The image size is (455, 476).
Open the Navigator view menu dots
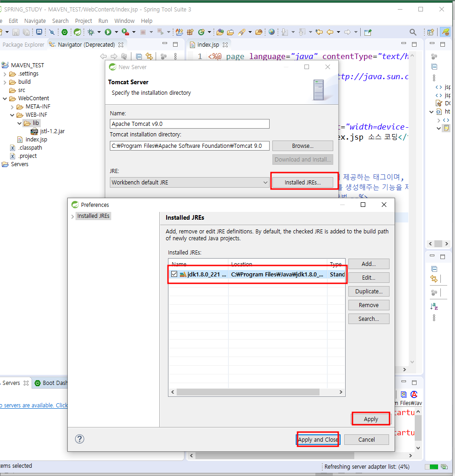point(175,56)
